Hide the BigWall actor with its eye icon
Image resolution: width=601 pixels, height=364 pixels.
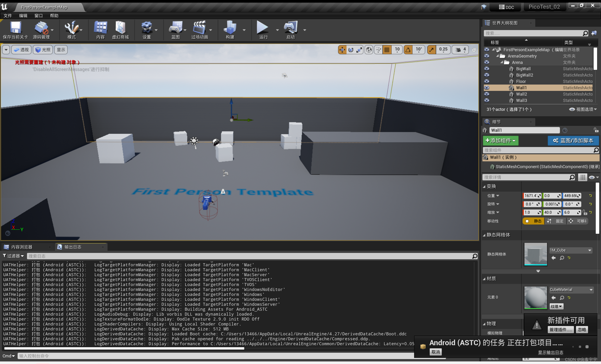pos(487,69)
